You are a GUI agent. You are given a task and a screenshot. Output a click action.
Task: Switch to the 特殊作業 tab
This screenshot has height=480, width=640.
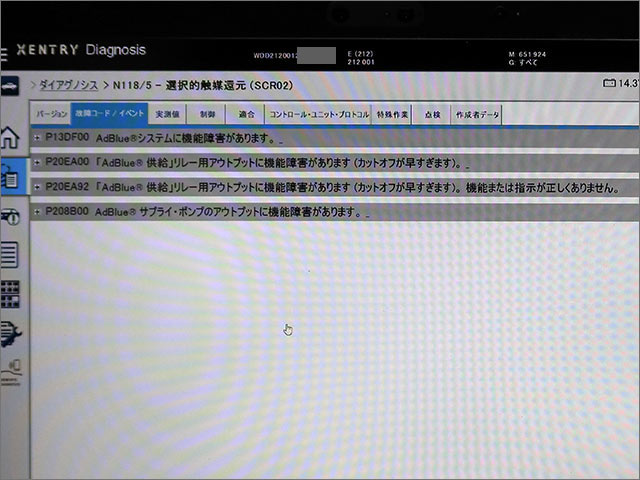(x=392, y=114)
